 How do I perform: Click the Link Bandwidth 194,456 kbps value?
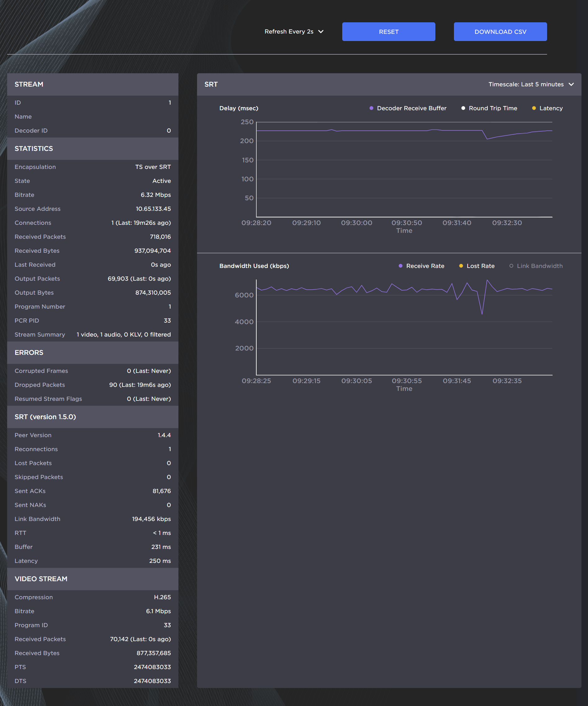(151, 519)
